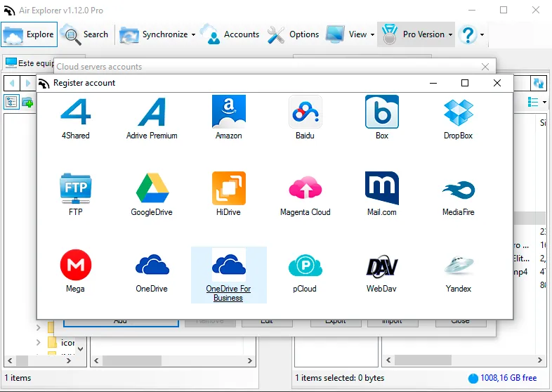This screenshot has height=392, width=552.
Task: Select the Mail.com service icon
Action: tap(382, 195)
